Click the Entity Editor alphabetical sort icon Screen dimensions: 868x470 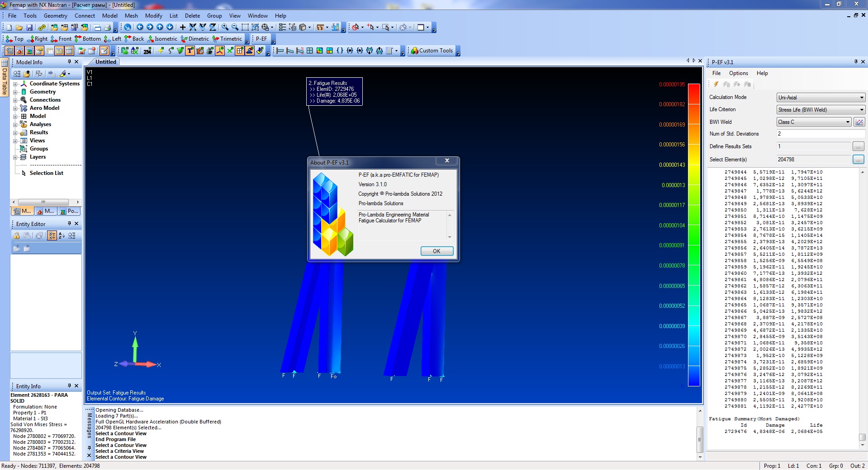tap(62, 235)
